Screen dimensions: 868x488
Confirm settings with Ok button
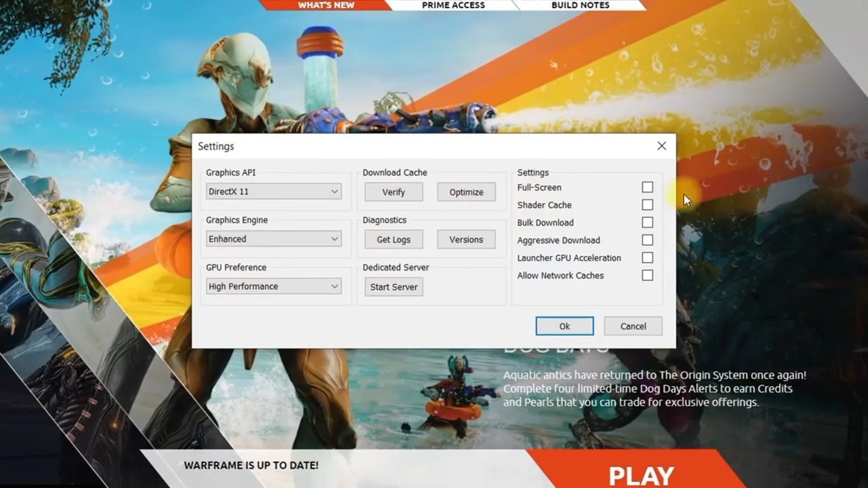(564, 326)
